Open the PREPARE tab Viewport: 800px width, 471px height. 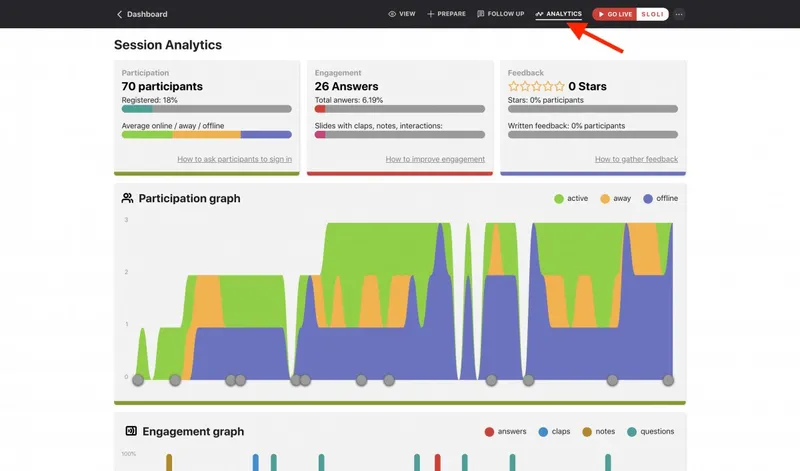pyautogui.click(x=446, y=14)
